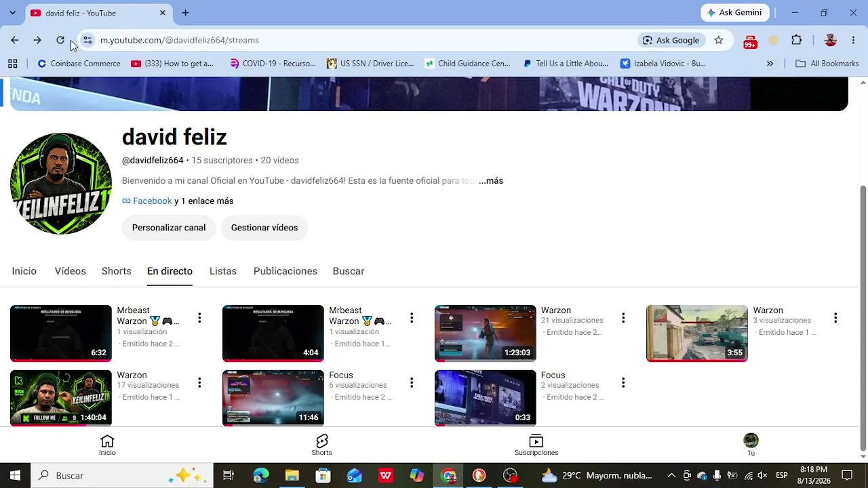This screenshot has height=488, width=868.
Task: Open the Coinbase Commerce bookmark
Action: click(x=79, y=64)
